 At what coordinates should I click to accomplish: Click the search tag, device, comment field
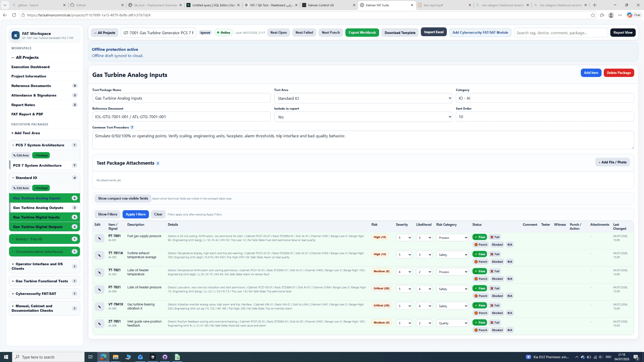pyautogui.click(x=561, y=33)
